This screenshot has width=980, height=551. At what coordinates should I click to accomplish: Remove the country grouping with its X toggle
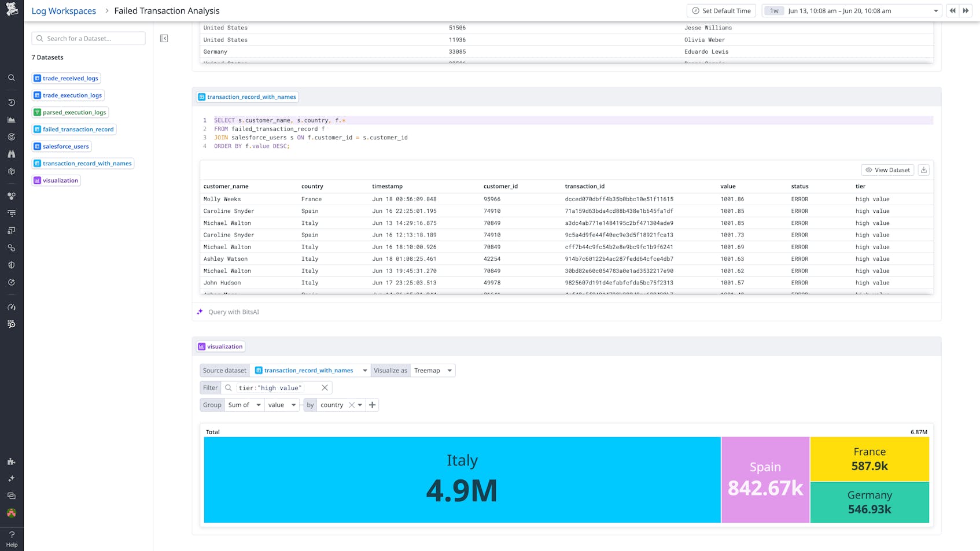pyautogui.click(x=351, y=405)
